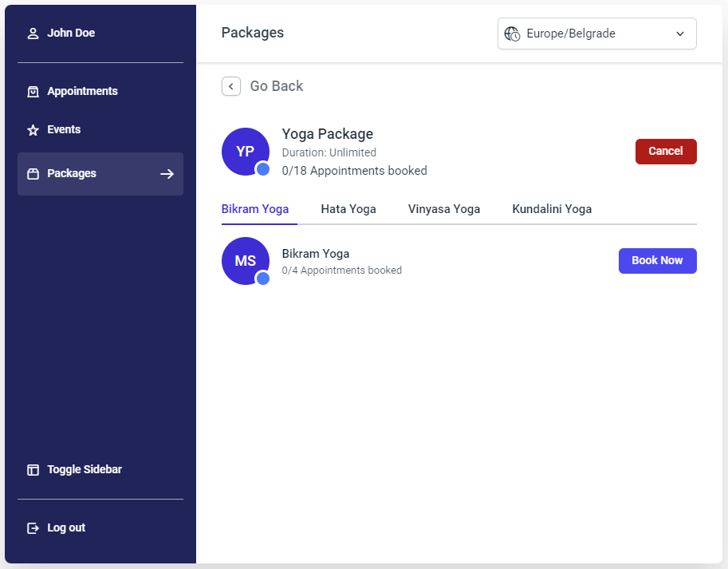
Task: Click the John Doe user profile icon
Action: pyautogui.click(x=33, y=34)
